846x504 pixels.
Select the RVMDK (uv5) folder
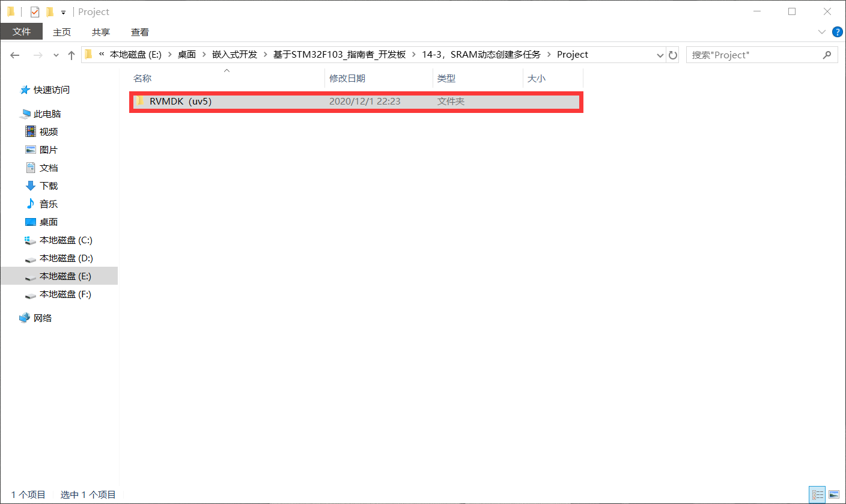[x=356, y=102]
